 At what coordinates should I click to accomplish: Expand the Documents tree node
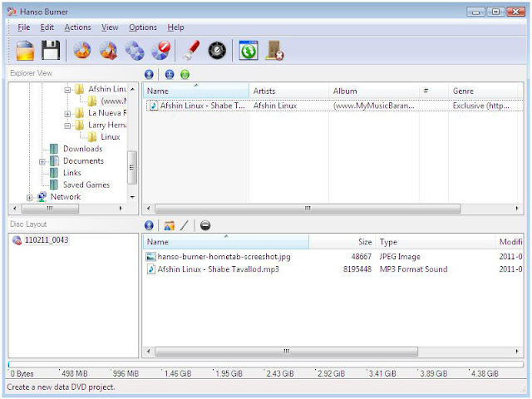click(x=42, y=162)
